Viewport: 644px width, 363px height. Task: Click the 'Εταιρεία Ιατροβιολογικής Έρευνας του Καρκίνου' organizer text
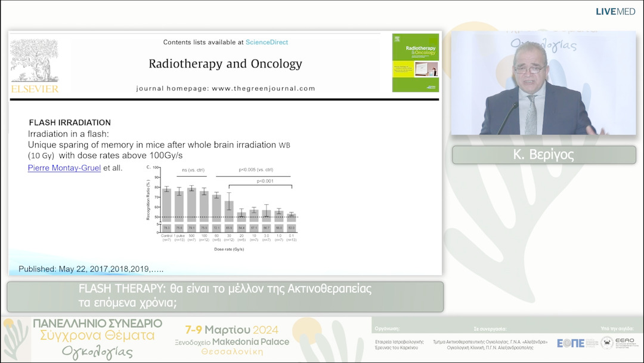(399, 344)
